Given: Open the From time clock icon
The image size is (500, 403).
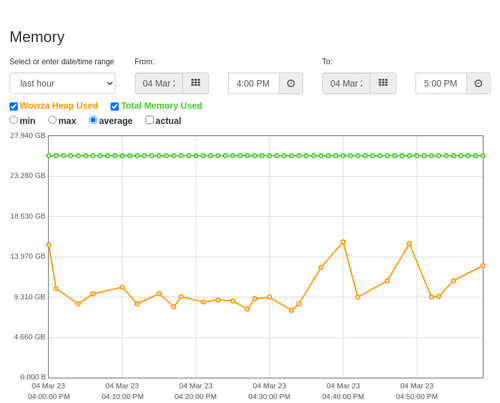Looking at the screenshot, I should click(291, 83).
